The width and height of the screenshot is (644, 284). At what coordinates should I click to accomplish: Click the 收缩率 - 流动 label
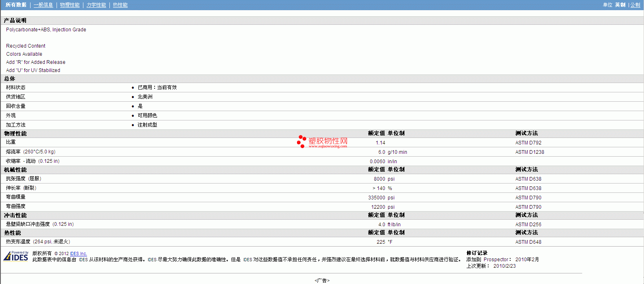click(33, 161)
